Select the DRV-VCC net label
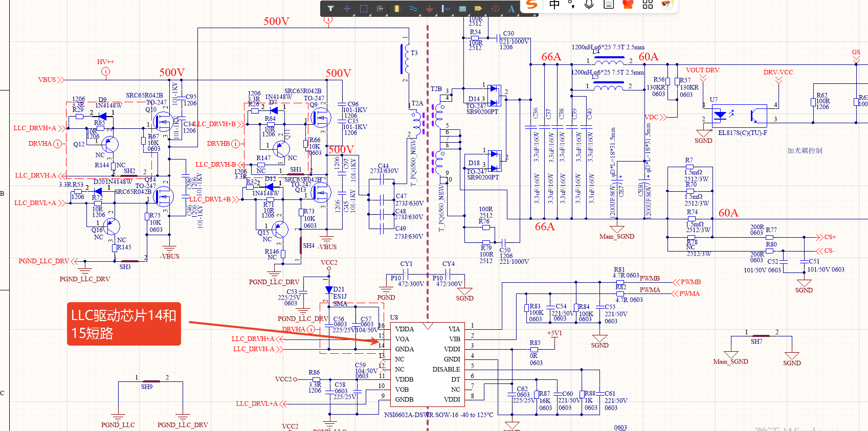This screenshot has width=868, height=431. coord(778,72)
